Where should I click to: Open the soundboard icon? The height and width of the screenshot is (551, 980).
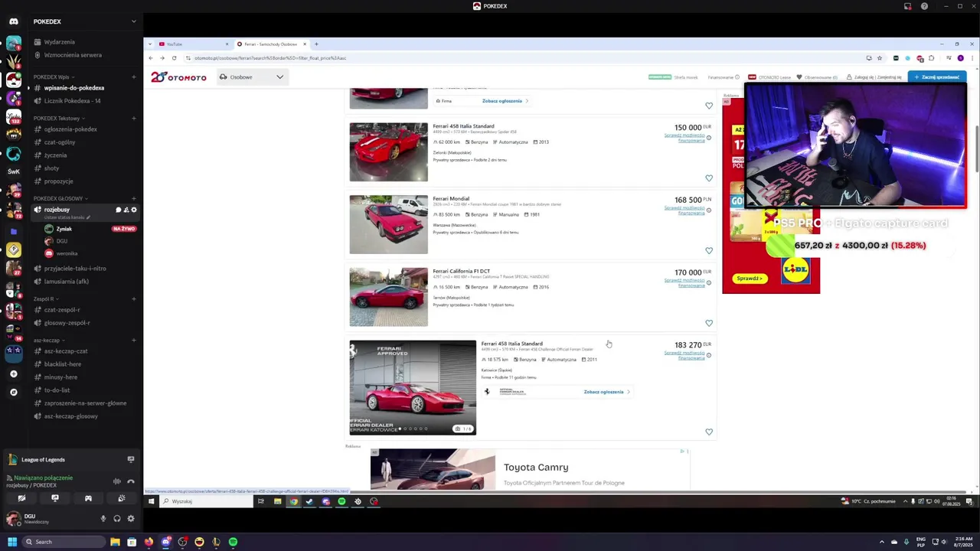pyautogui.click(x=122, y=498)
